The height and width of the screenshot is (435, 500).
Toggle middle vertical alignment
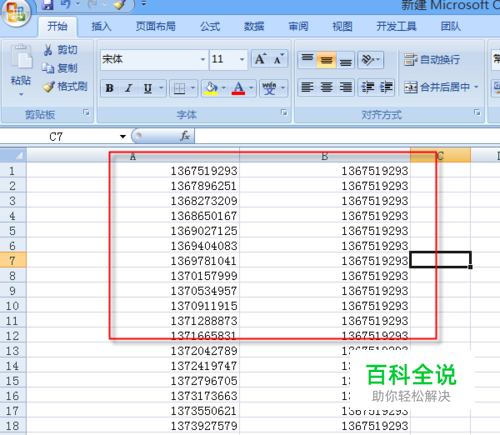coord(326,60)
